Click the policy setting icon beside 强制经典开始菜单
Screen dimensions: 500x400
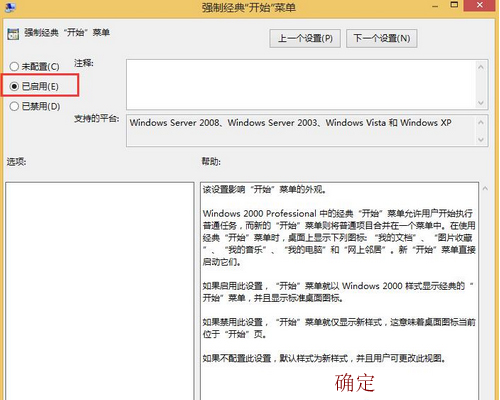point(13,34)
